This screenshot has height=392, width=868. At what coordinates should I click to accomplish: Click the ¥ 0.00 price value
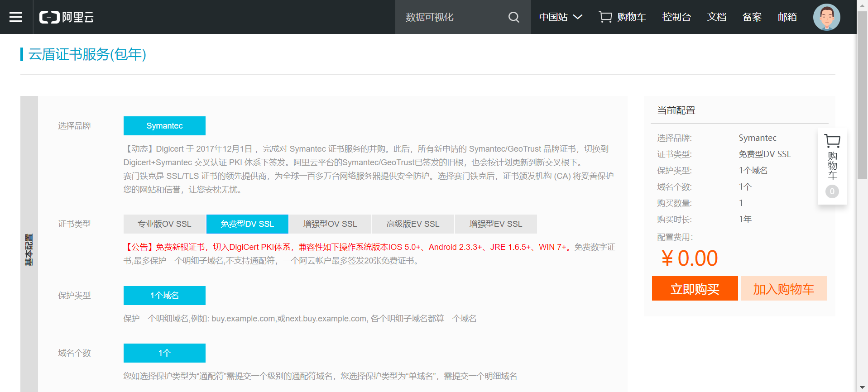click(690, 258)
